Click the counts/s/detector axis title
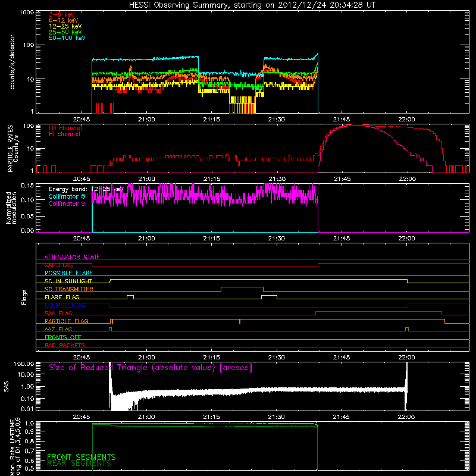The image size is (476, 476). pyautogui.click(x=12, y=62)
